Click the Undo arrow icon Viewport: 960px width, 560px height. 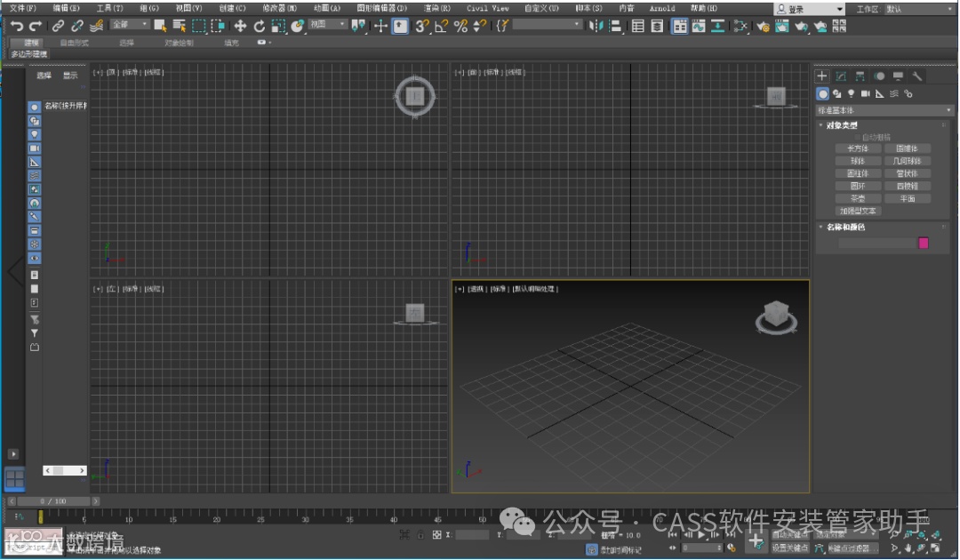pos(16,27)
